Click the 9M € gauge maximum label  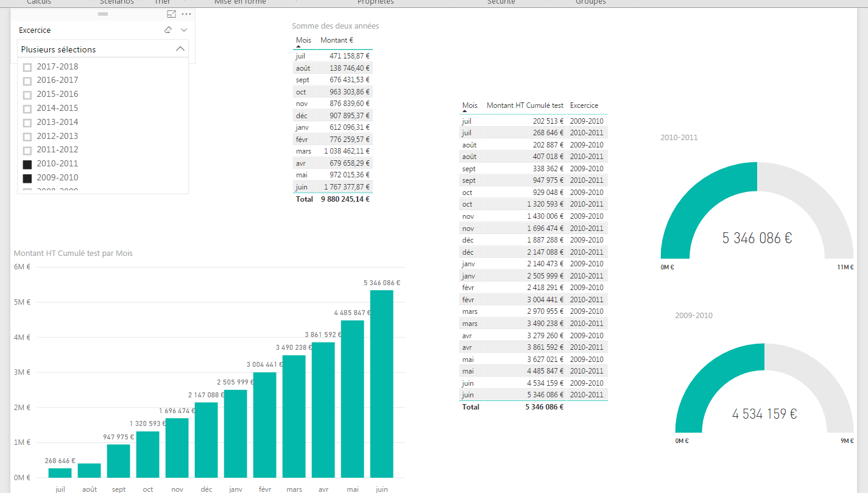[848, 441]
